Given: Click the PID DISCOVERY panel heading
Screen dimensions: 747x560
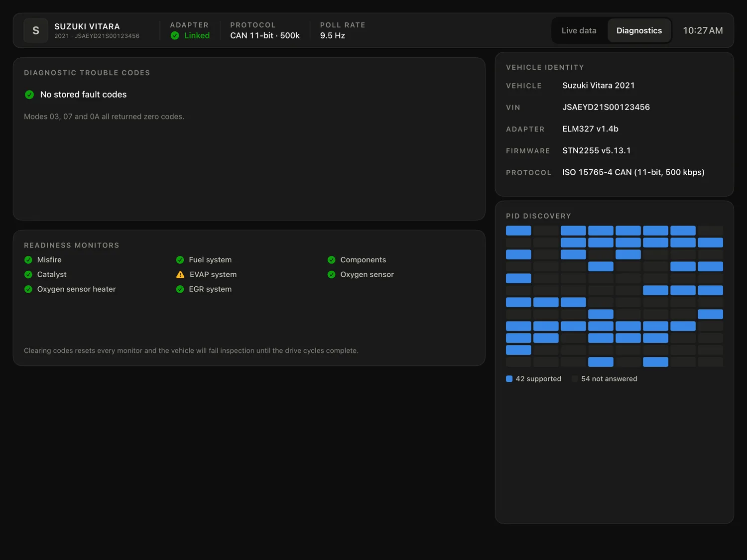Looking at the screenshot, I should pyautogui.click(x=538, y=216).
